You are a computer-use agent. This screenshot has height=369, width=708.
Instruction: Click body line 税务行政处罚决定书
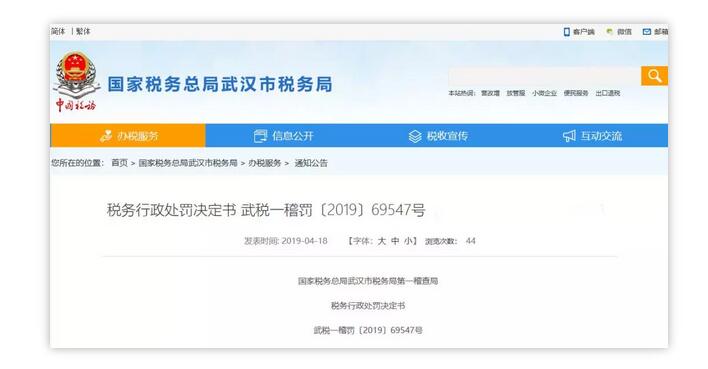coord(368,306)
